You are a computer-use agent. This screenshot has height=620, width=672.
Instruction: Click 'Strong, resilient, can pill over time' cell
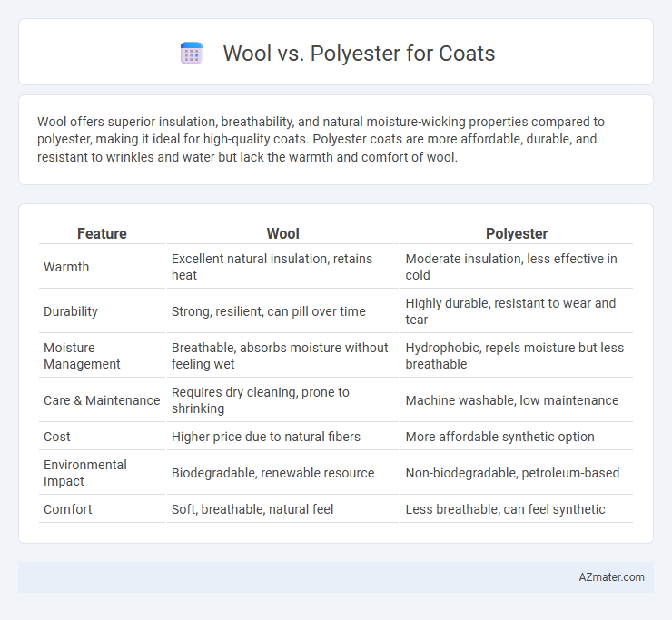[282, 311]
